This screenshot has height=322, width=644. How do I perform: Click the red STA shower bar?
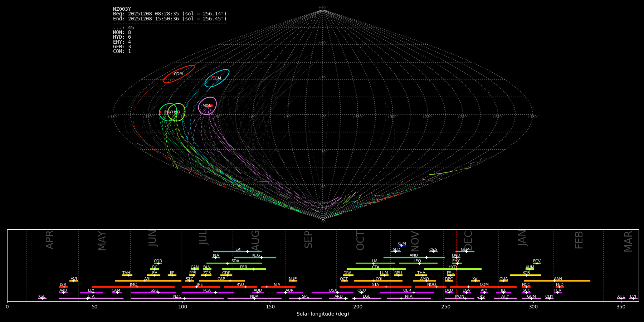375,287
